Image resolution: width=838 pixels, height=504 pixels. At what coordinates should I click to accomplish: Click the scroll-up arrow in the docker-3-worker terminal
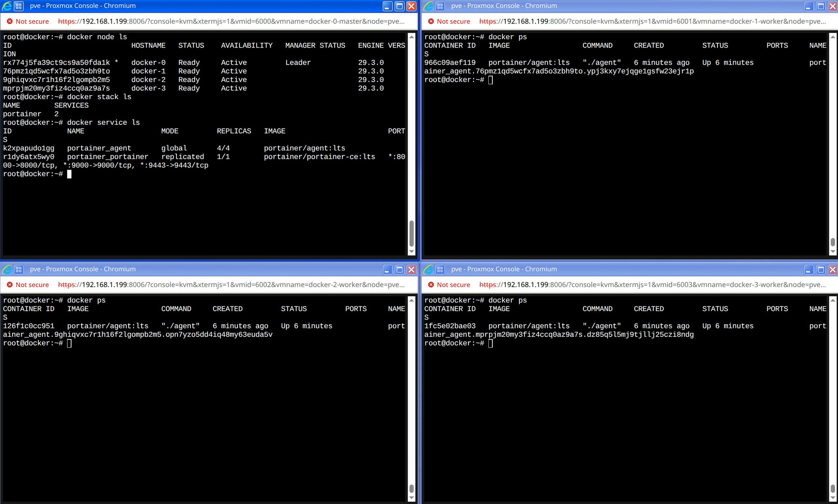(832, 300)
